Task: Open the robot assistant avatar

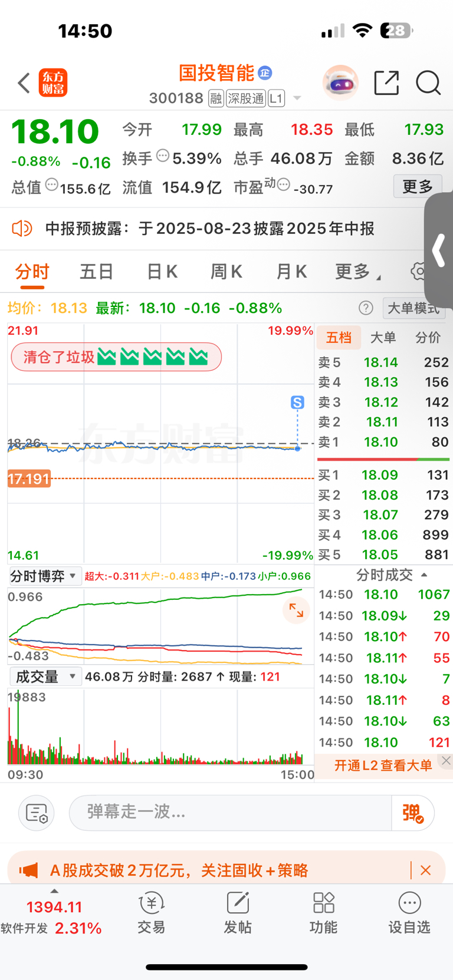Action: pos(340,83)
